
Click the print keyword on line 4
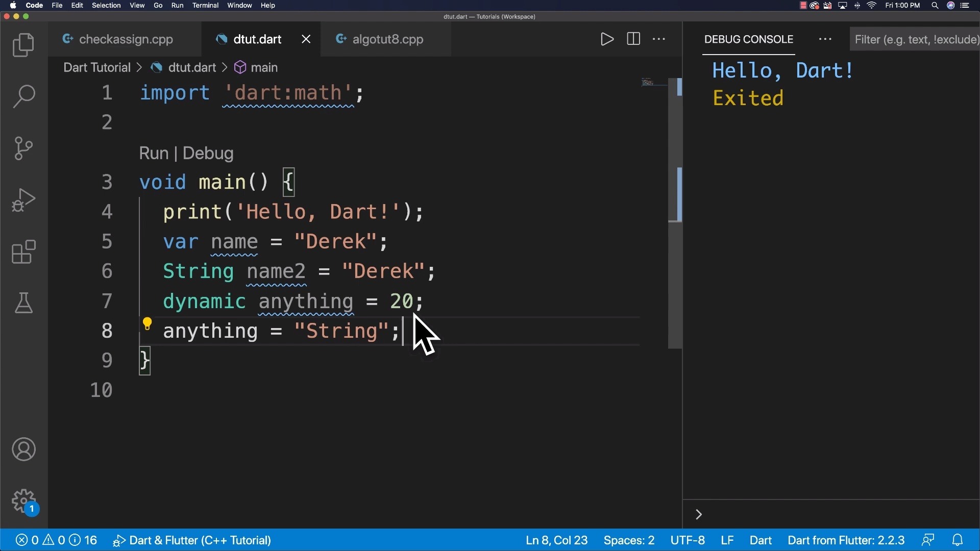[192, 212]
